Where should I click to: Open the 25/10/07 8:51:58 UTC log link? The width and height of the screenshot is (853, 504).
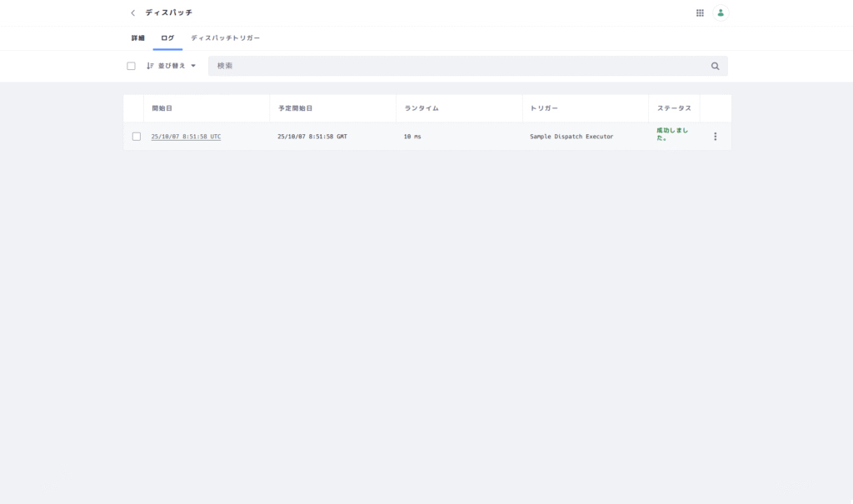point(186,137)
